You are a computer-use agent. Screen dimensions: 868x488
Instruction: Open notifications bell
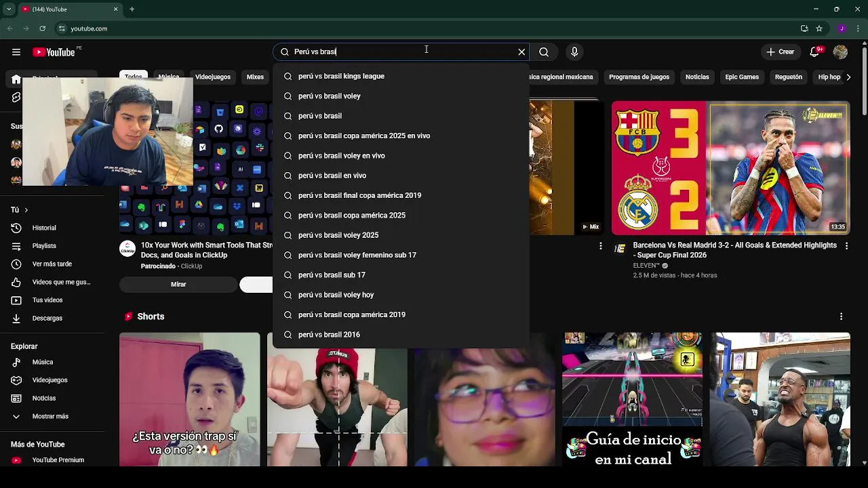816,52
